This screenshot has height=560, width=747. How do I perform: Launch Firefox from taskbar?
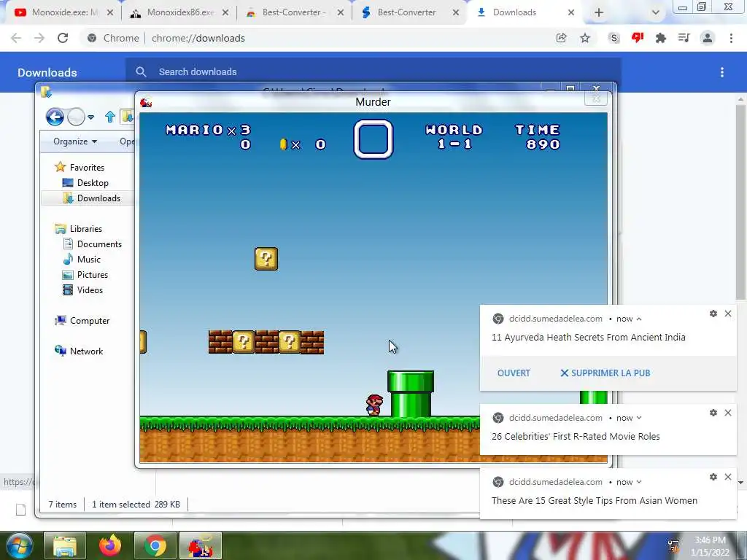click(110, 545)
